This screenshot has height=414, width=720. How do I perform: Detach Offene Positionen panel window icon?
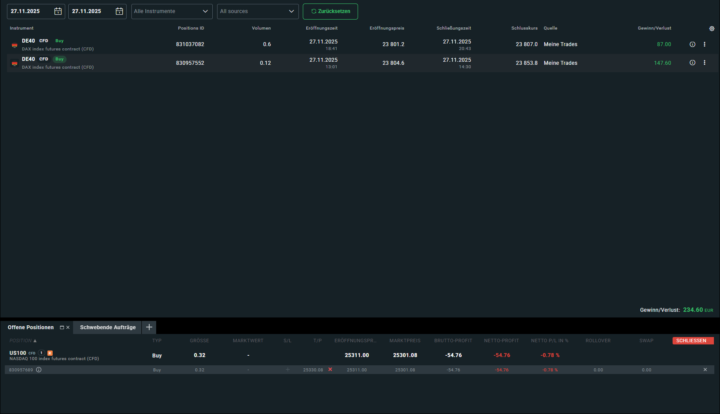tap(62, 328)
